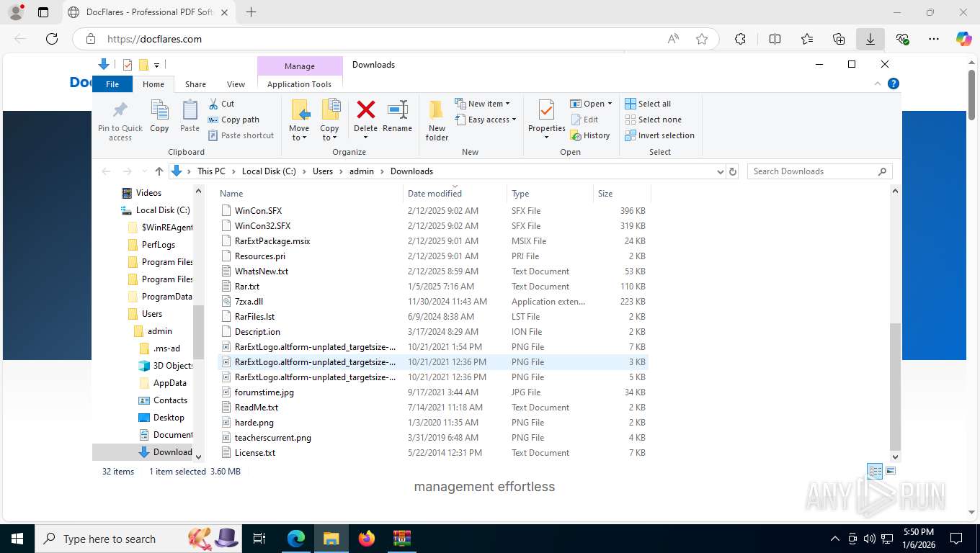
Task: Open the Application Tools tab
Action: [x=299, y=84]
